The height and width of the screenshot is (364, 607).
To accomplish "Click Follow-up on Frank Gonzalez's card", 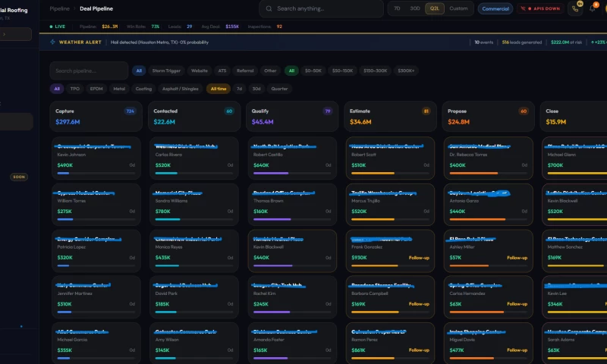I will click(x=419, y=258).
